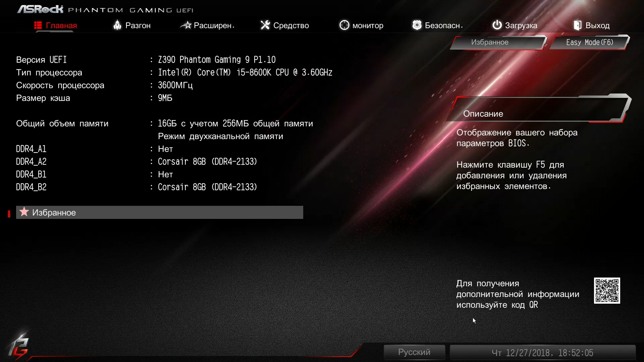Click the star icon in Избранное row
The height and width of the screenshot is (362, 644).
(24, 212)
